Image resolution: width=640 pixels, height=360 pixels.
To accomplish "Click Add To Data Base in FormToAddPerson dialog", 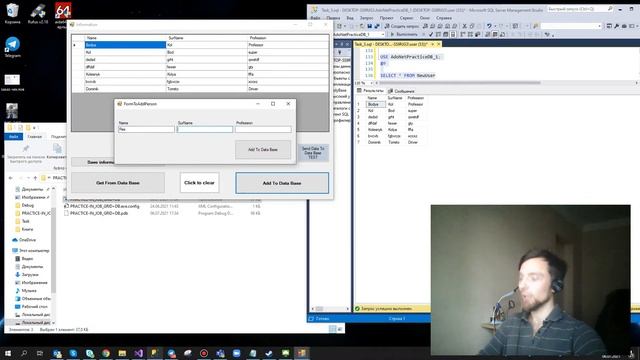I will pyautogui.click(x=263, y=150).
